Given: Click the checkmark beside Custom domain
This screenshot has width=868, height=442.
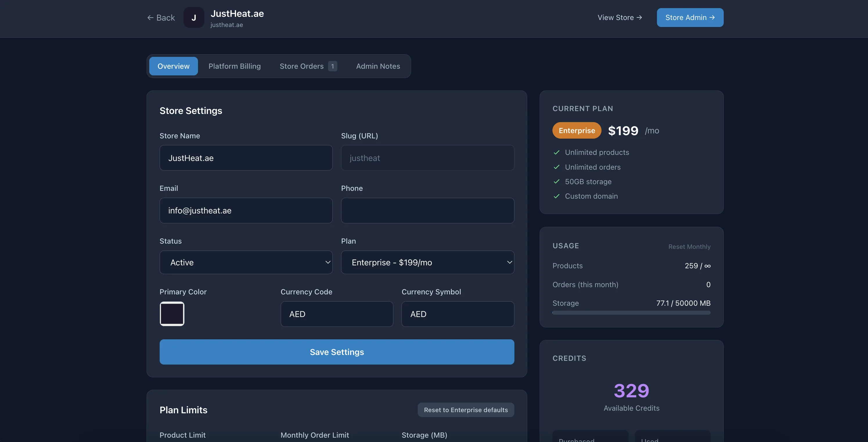Looking at the screenshot, I should coord(556,196).
